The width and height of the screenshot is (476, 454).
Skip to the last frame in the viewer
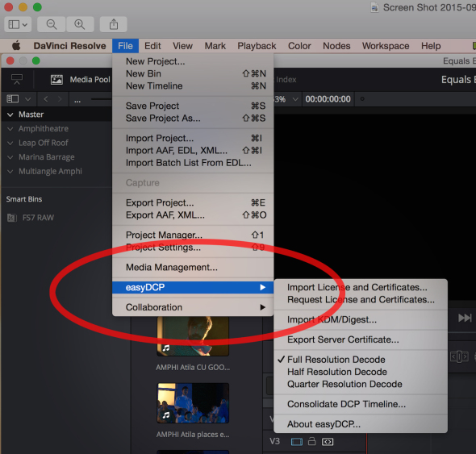coord(465,318)
